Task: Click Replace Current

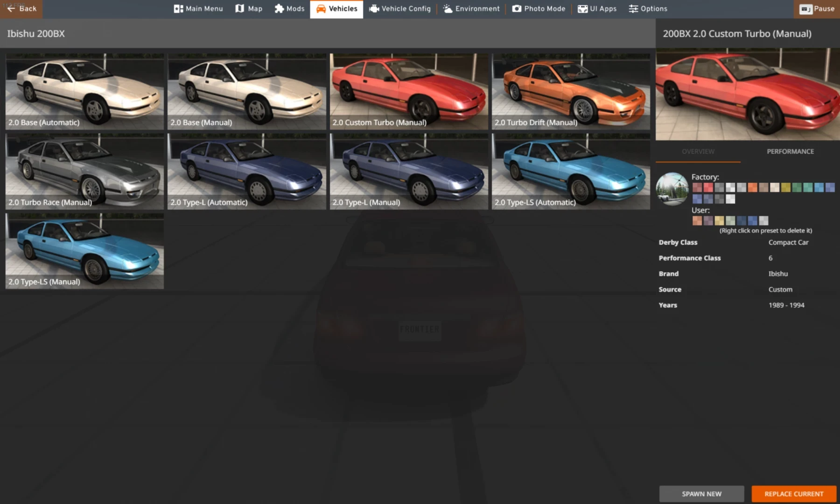Action: tap(793, 494)
